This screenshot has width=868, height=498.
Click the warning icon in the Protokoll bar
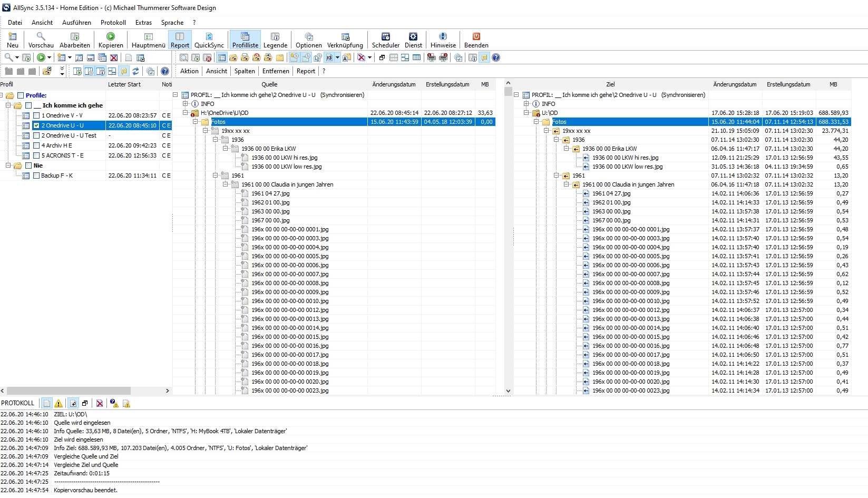(x=58, y=403)
